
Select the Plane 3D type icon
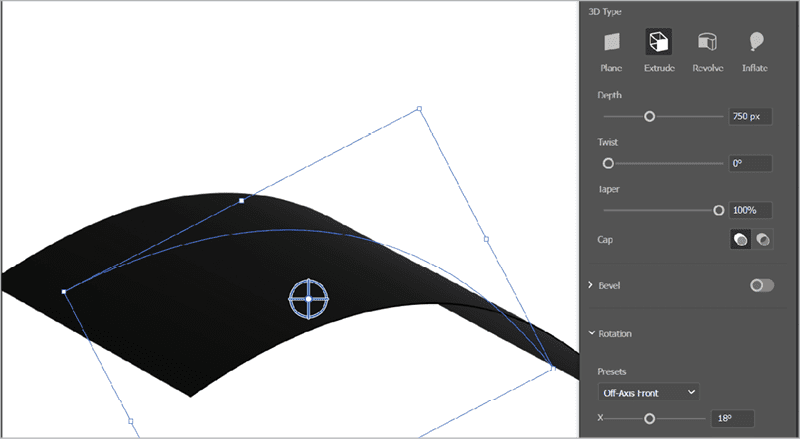pos(612,42)
